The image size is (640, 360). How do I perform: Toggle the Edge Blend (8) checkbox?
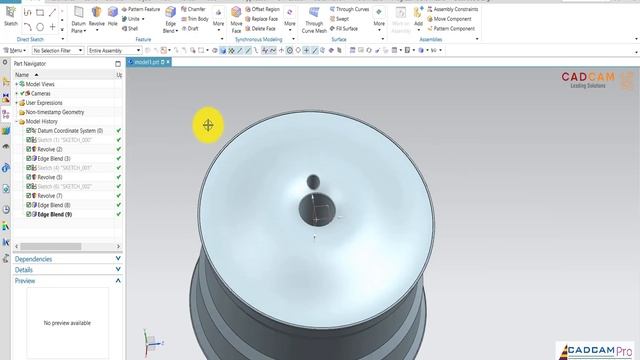tap(29, 205)
